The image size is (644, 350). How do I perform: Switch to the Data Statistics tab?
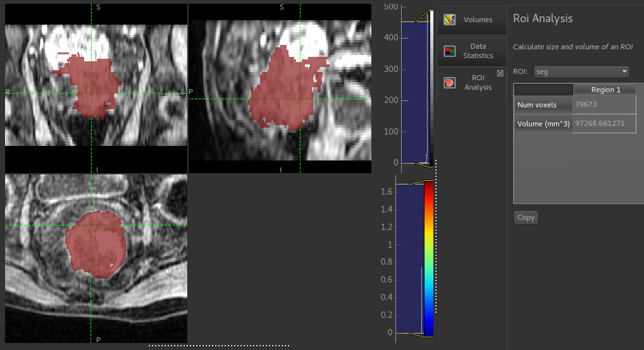(472, 51)
